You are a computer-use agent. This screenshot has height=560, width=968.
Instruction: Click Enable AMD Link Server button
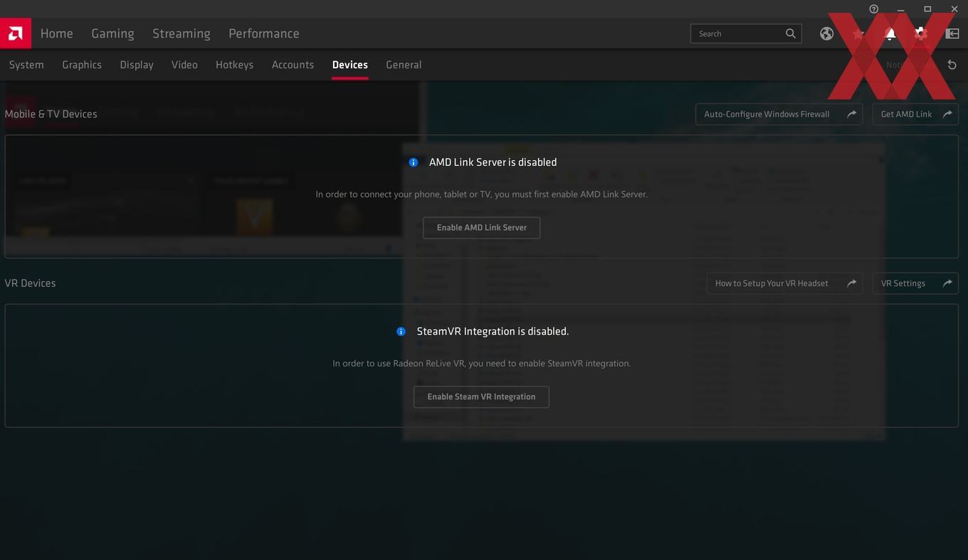482,228
